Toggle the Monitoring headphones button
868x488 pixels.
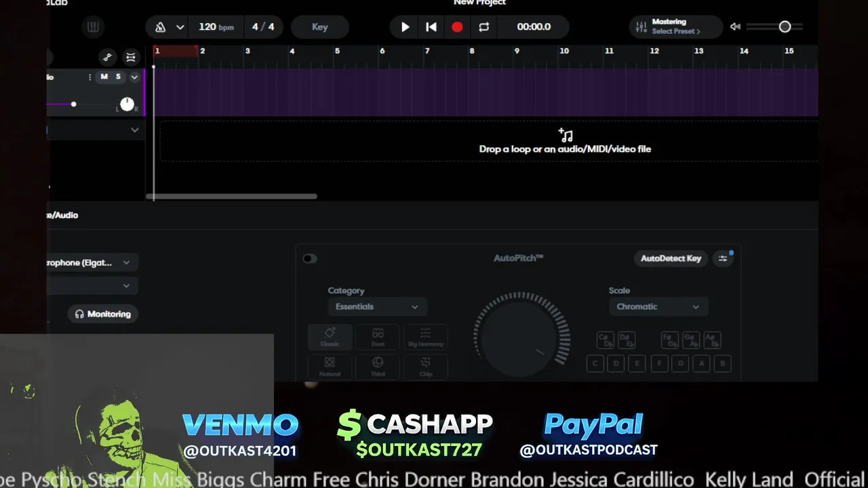pyautogui.click(x=103, y=314)
